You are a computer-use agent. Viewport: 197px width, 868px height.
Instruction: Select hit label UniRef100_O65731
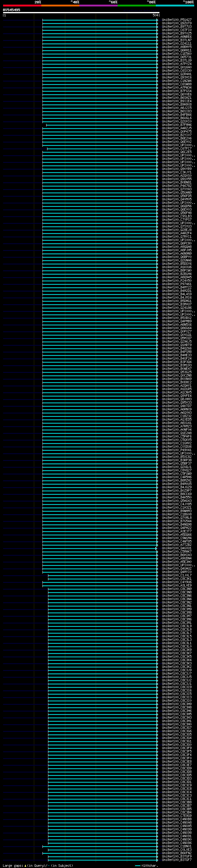click(177, 57)
